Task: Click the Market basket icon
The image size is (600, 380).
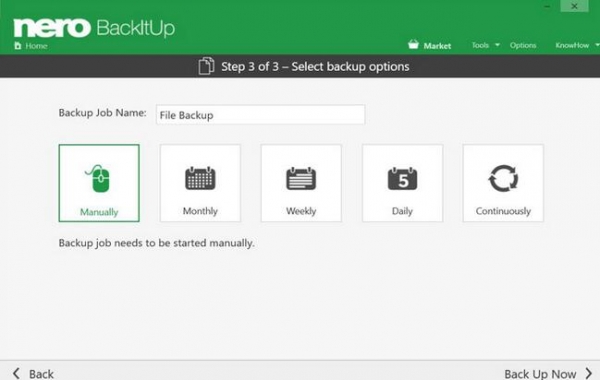Action: (x=413, y=44)
